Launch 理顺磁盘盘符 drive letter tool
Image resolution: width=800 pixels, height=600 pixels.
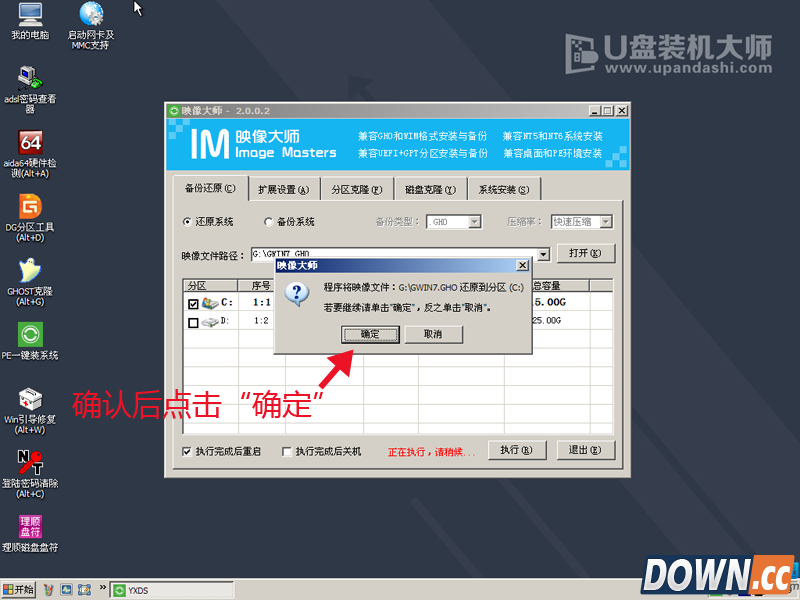[28, 527]
